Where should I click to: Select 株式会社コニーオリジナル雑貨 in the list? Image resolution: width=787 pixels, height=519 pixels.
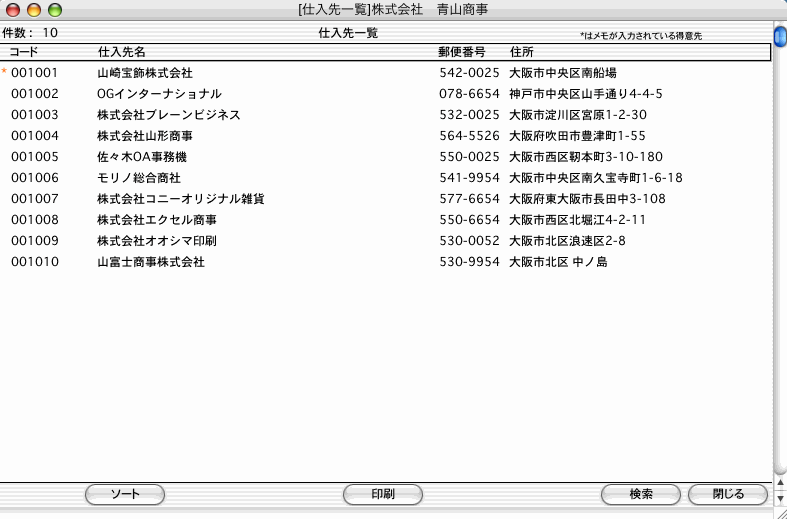click(180, 199)
